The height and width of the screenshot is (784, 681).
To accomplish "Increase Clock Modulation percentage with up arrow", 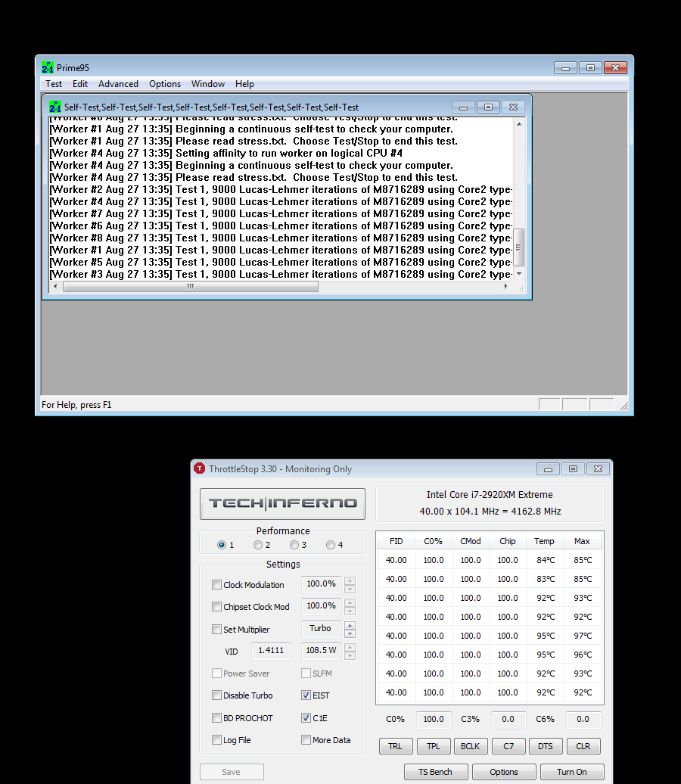I will tap(350, 580).
